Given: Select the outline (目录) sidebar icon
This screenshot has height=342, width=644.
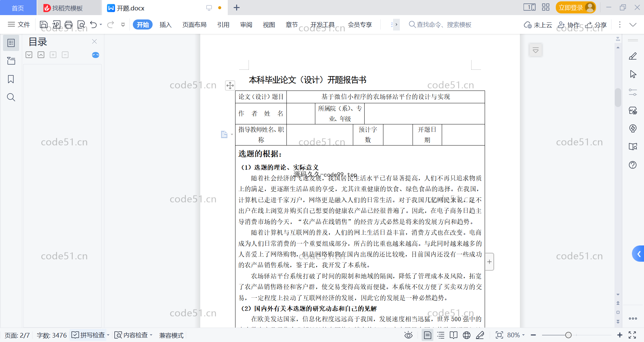Looking at the screenshot, I should point(11,43).
